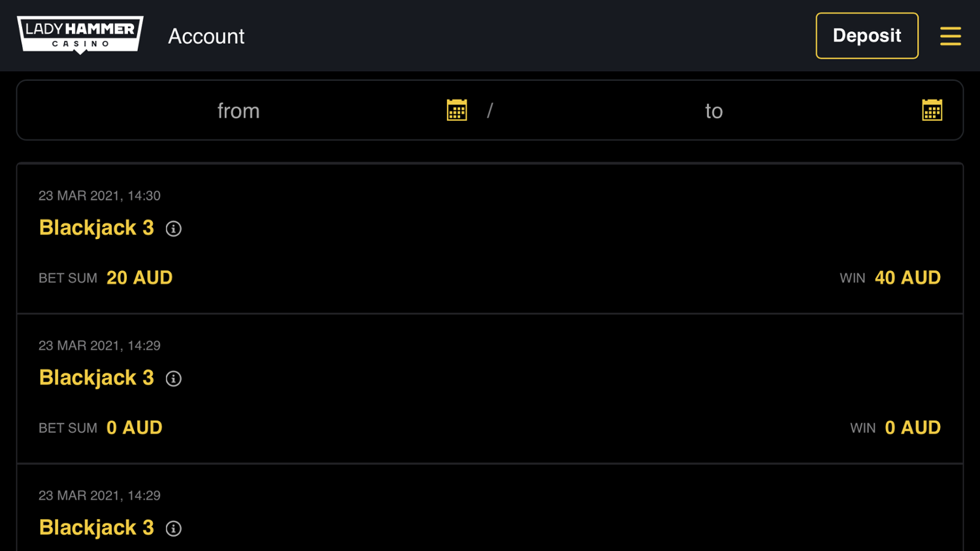The height and width of the screenshot is (551, 980).
Task: Click the 0 AUD win amount
Action: (912, 428)
